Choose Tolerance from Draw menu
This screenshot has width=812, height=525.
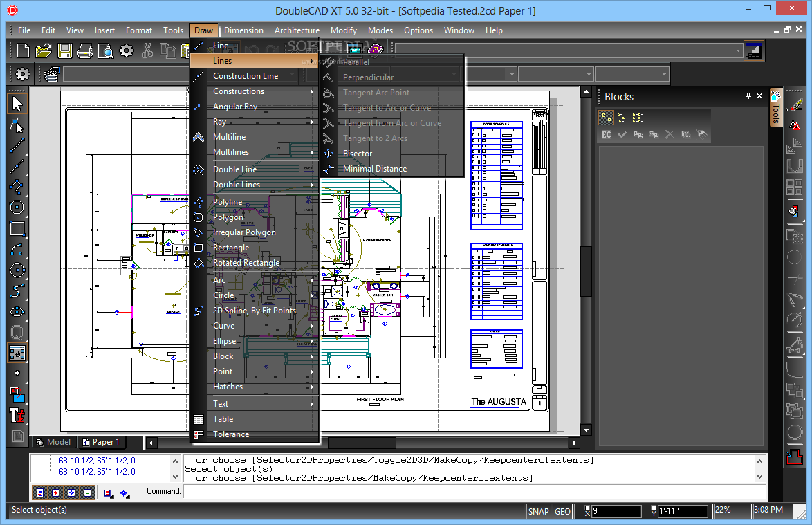pos(255,434)
